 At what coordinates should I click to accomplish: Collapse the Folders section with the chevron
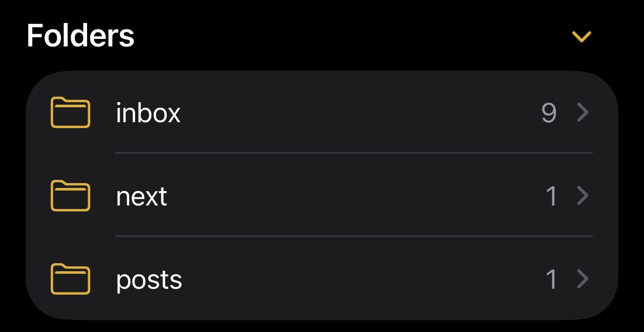click(x=582, y=36)
